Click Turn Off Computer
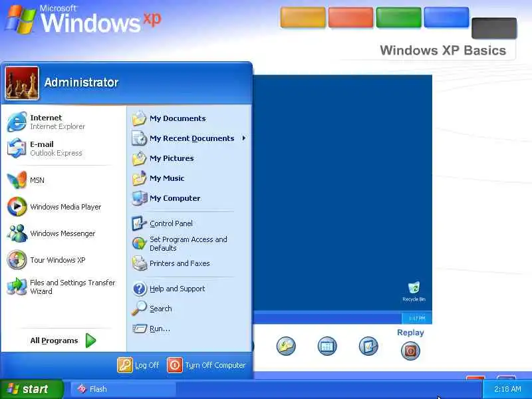Screen dimensions: 532x399 click(206, 365)
